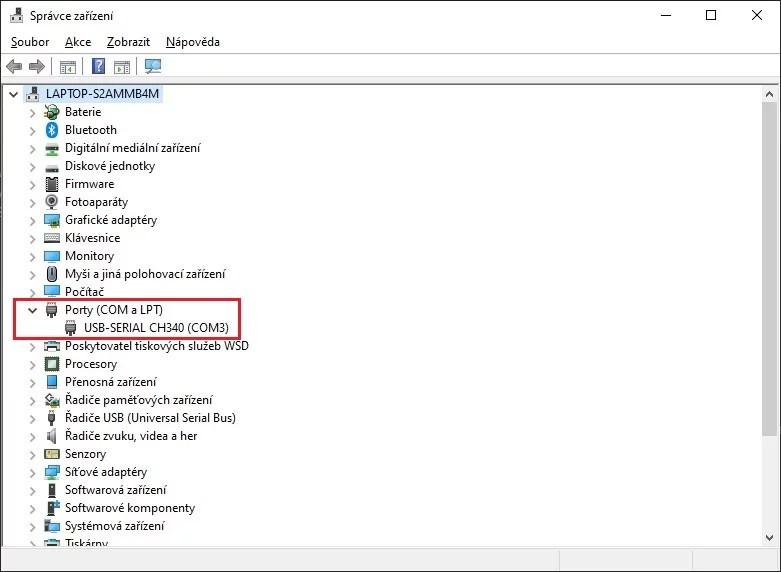Viewport: 781px width, 572px height.
Task: Click the USB-SERIAL CH340 port icon
Action: pyautogui.click(x=71, y=328)
